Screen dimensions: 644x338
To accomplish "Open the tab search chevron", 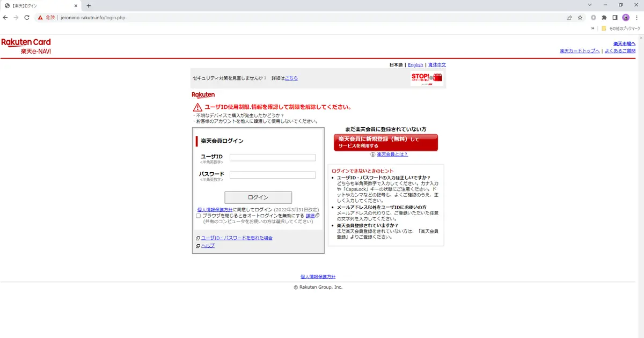I will click(x=590, y=5).
